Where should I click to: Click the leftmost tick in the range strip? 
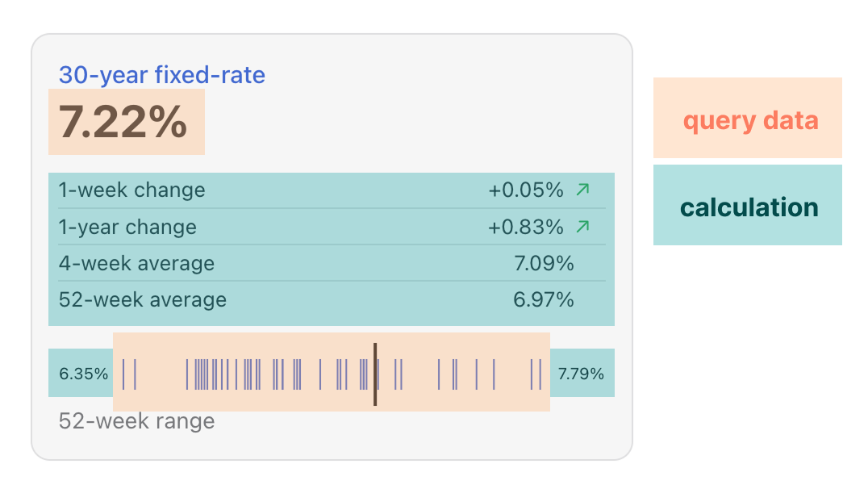tap(123, 374)
